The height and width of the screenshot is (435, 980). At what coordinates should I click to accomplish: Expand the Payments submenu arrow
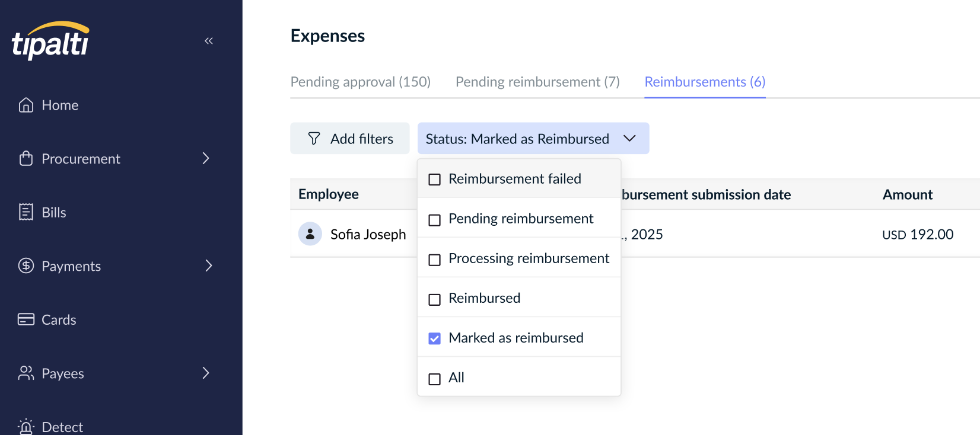(208, 266)
